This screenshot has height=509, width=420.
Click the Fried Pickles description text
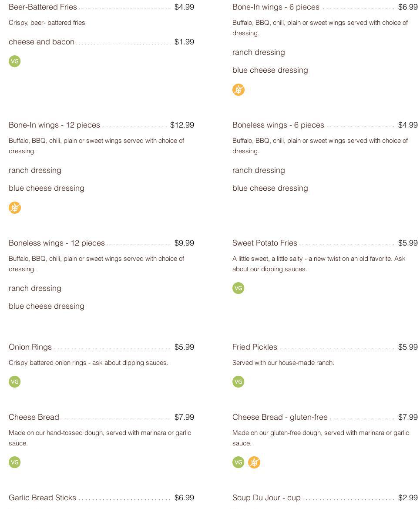[x=283, y=363]
